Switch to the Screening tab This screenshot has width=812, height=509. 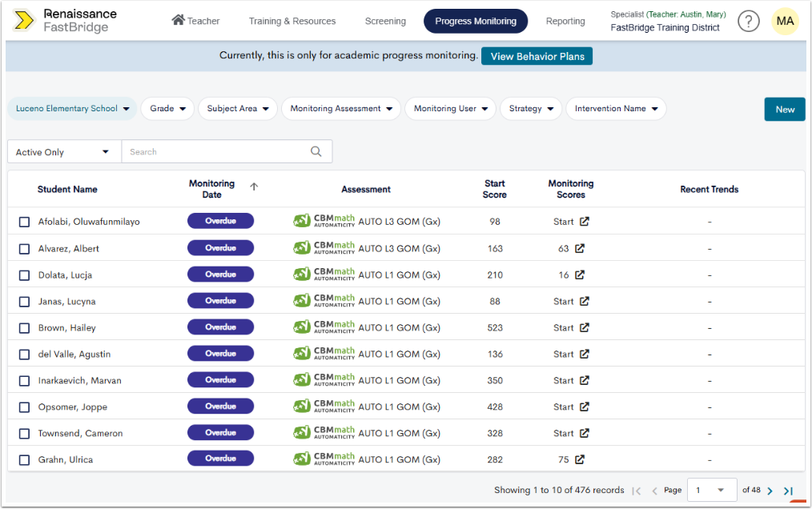385,22
